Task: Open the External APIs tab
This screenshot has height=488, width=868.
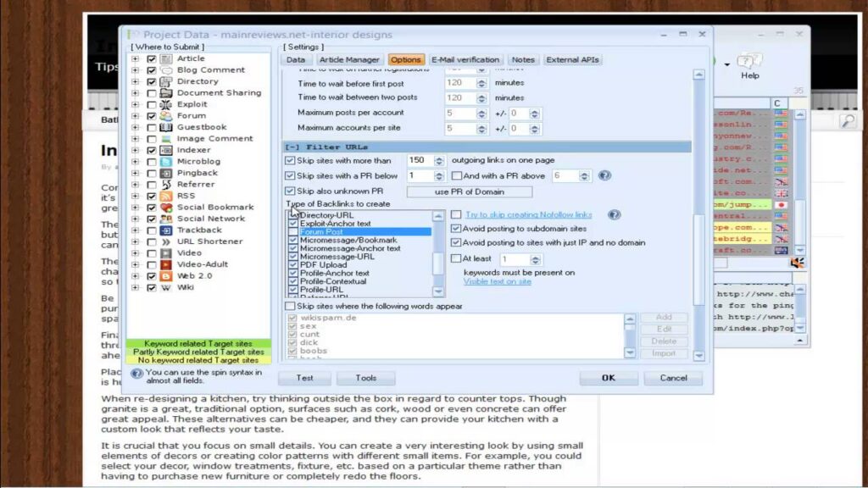Action: 572,60
